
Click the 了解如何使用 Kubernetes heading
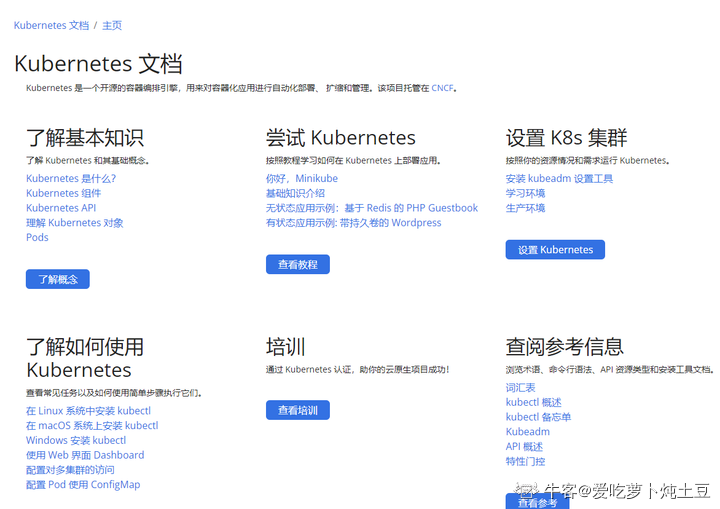[x=85, y=358]
